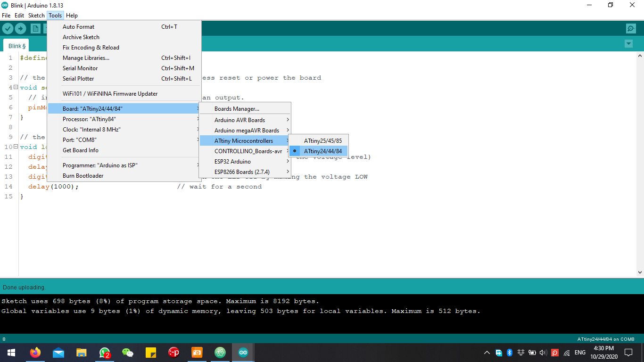The width and height of the screenshot is (644, 362).
Task: Expand the Board "ATtiny24/44/84" submenu
Action: 124,109
